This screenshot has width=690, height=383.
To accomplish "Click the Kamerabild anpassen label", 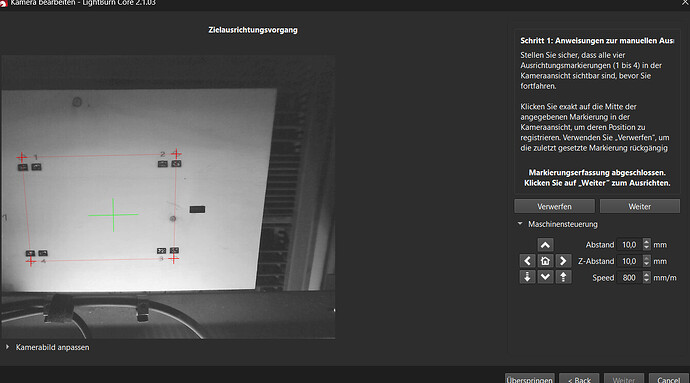I will 52,347.
